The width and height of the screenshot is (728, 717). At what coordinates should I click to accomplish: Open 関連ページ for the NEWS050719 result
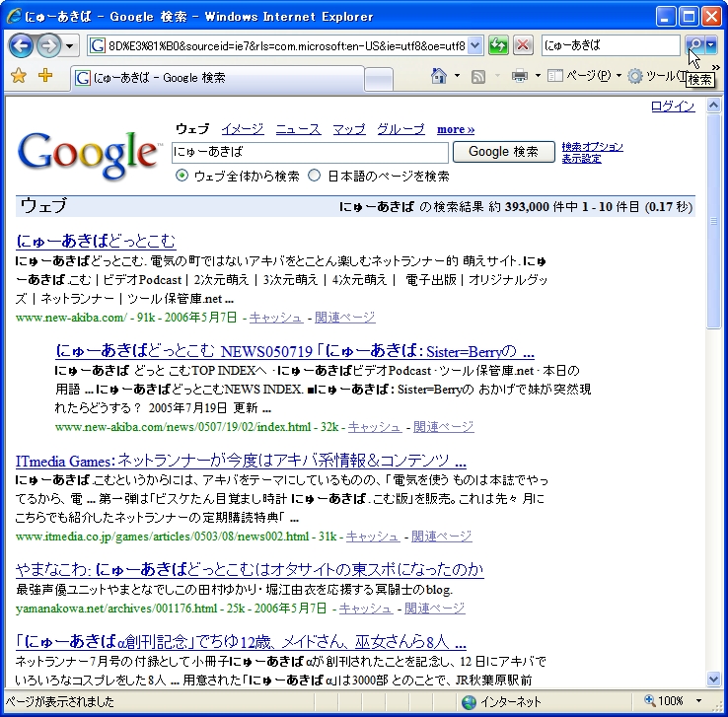pyautogui.click(x=443, y=427)
